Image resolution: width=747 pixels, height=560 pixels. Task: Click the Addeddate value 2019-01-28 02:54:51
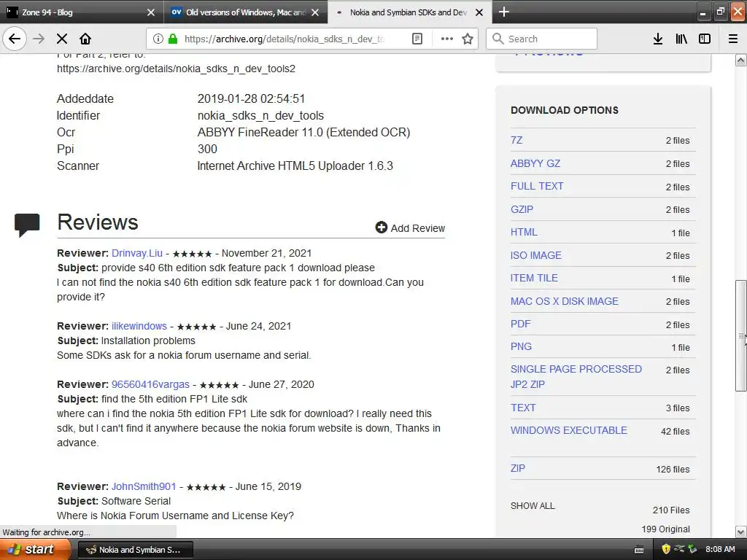pyautogui.click(x=251, y=98)
